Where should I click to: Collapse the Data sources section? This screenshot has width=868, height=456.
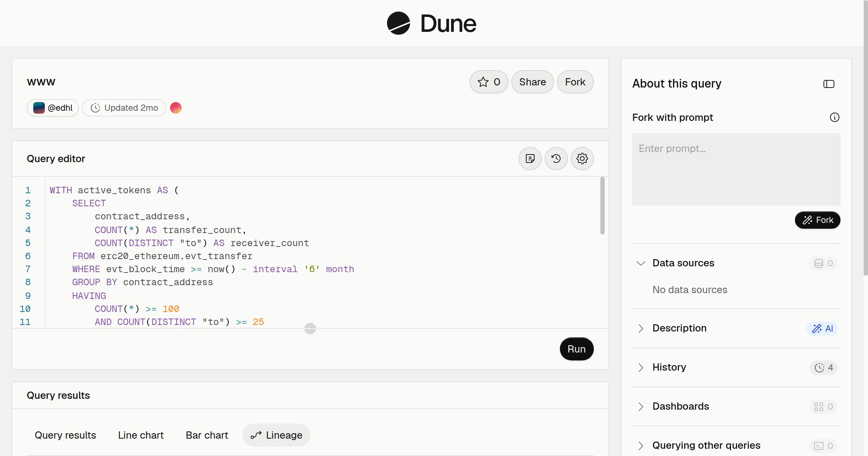641,263
